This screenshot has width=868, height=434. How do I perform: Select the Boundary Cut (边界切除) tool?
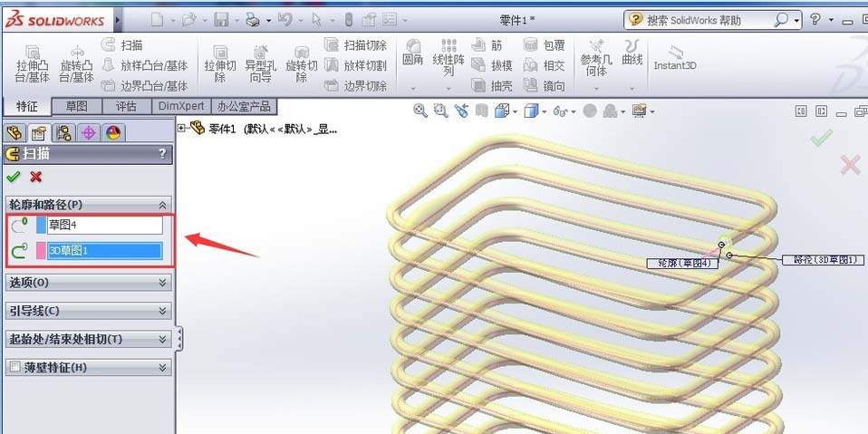tap(355, 86)
